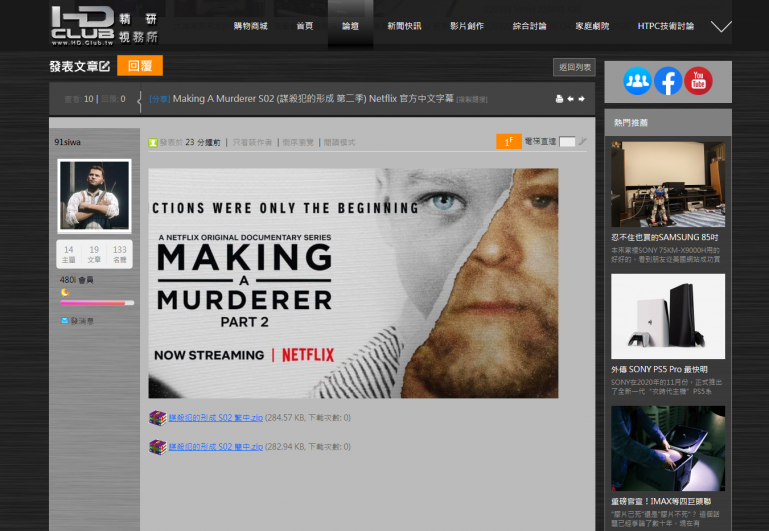Open 綜合討論 section
This screenshot has height=531, width=769.
coord(530,26)
